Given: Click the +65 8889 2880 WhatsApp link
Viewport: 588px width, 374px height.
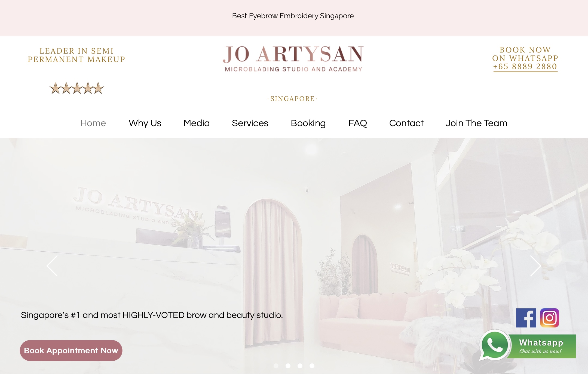Looking at the screenshot, I should point(525,67).
